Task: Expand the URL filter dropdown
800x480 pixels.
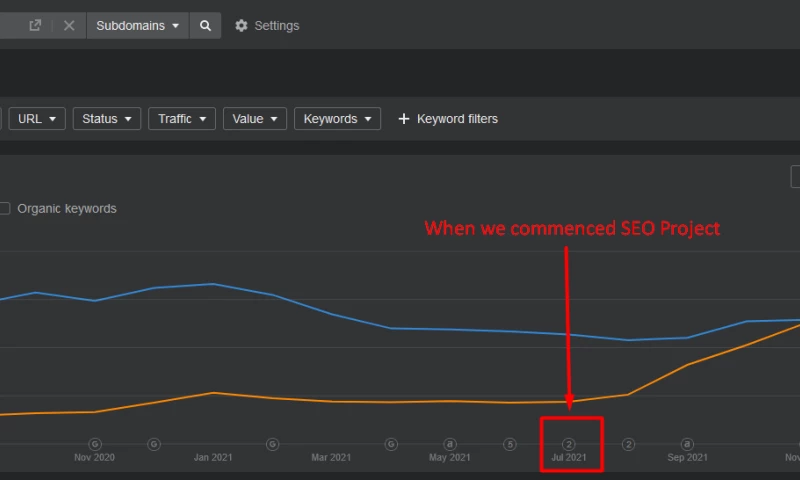Action: pos(37,119)
